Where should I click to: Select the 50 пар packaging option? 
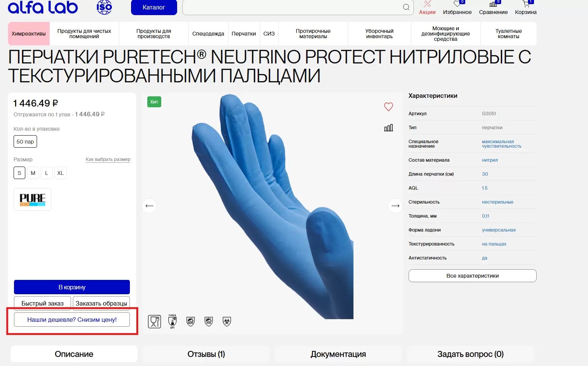coord(25,141)
